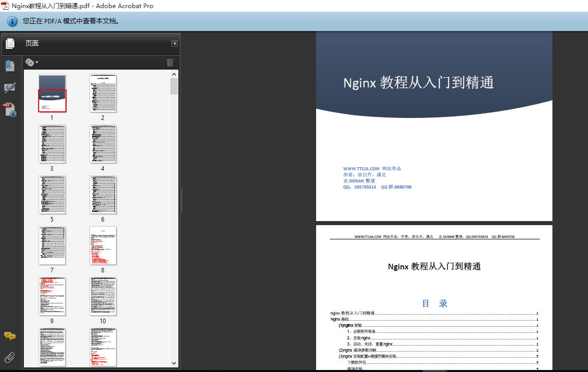Click the page label 10 under thumbnail
This screenshot has height=372, width=588.
(103, 321)
